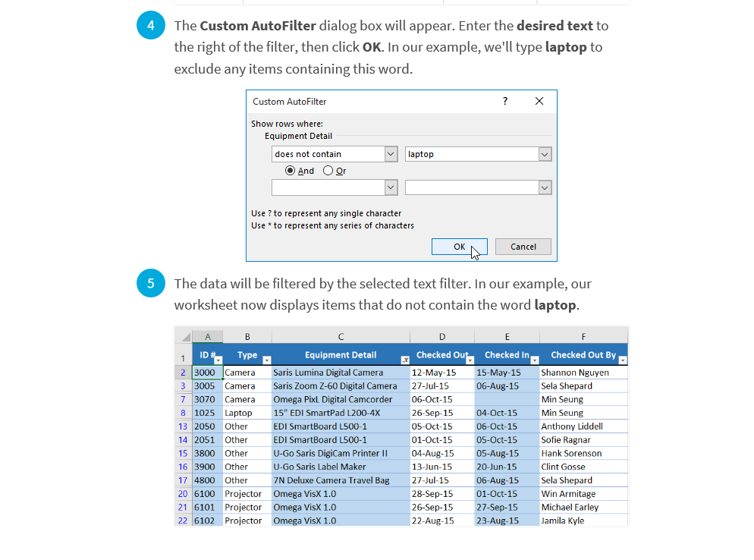Open the dropdown arrow beside 'laptop' value
Viewport: 754px width, 560px height.
coord(545,155)
